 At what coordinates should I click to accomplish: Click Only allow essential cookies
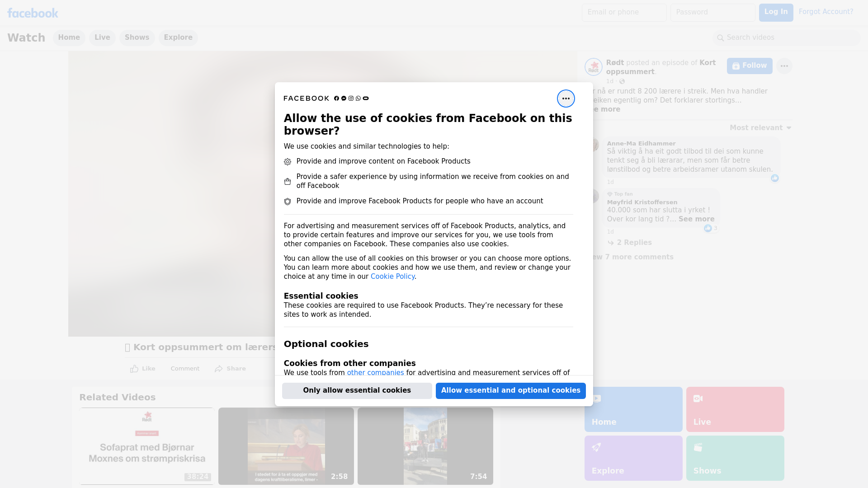coord(357,390)
